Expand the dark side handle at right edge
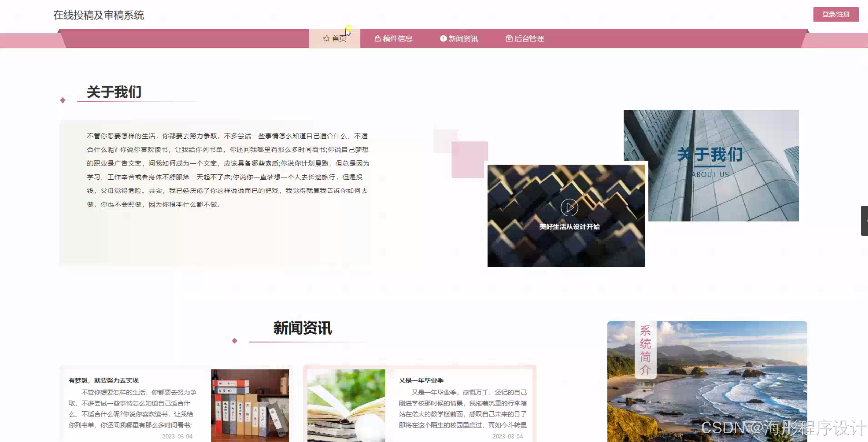 pyautogui.click(x=865, y=221)
